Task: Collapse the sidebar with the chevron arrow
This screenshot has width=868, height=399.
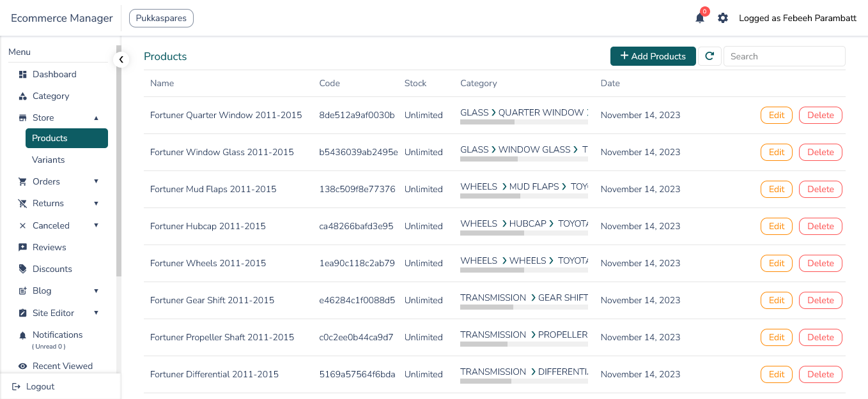Action: point(121,59)
